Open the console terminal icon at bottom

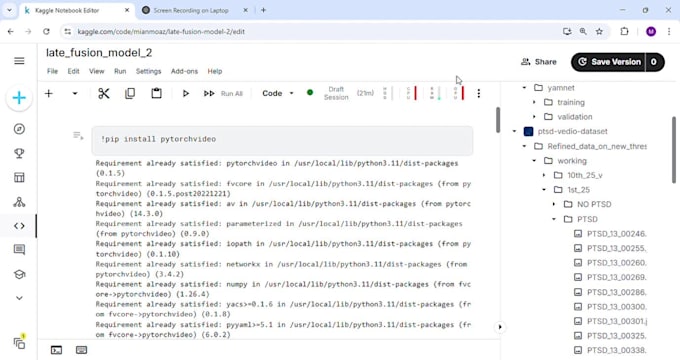click(x=56, y=350)
